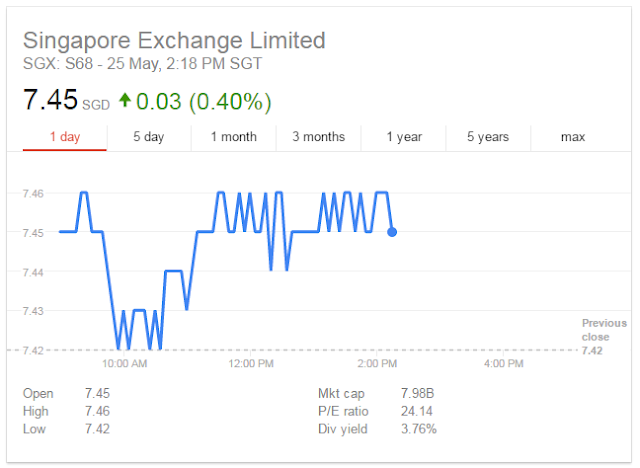Click the 12:00 PM axis label
Screen dimensions: 640x468
point(251,364)
